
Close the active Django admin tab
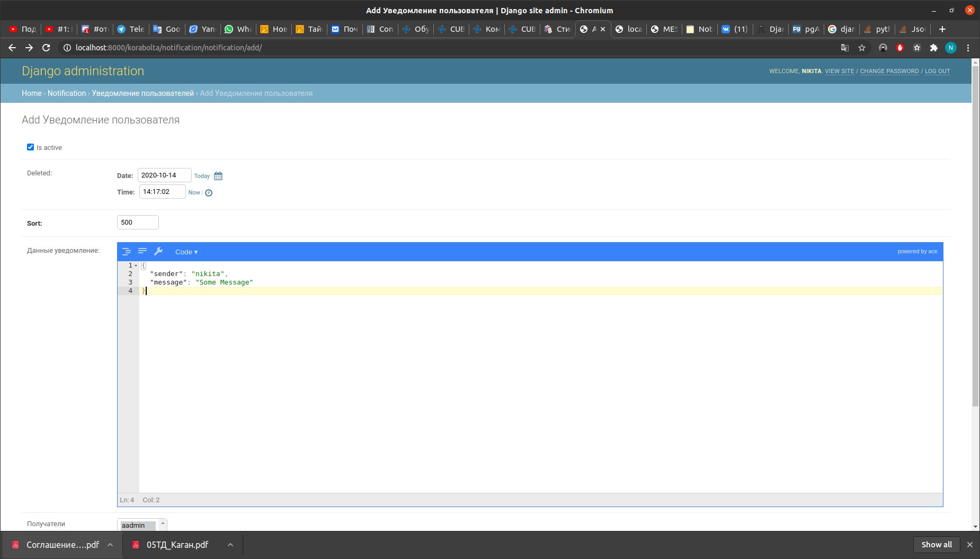pyautogui.click(x=603, y=29)
